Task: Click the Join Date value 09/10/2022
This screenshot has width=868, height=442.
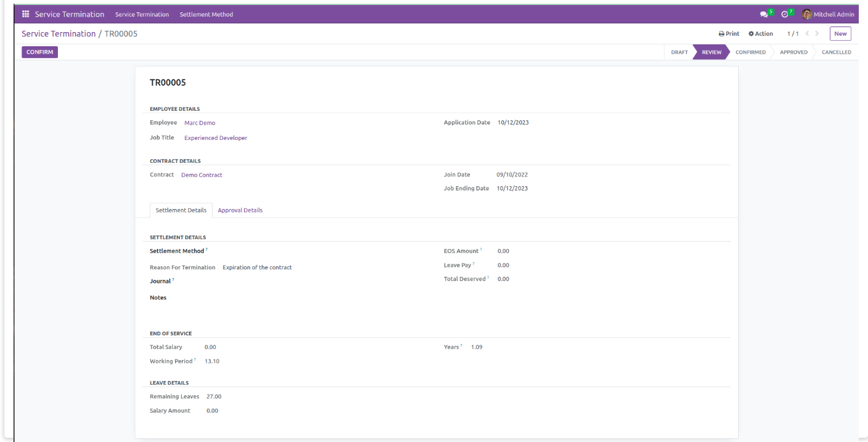Action: pyautogui.click(x=512, y=175)
